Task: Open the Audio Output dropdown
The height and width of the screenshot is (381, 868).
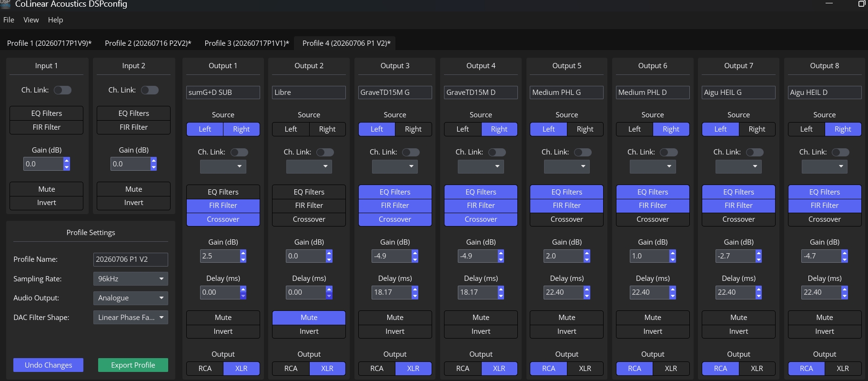Action: coord(131,298)
